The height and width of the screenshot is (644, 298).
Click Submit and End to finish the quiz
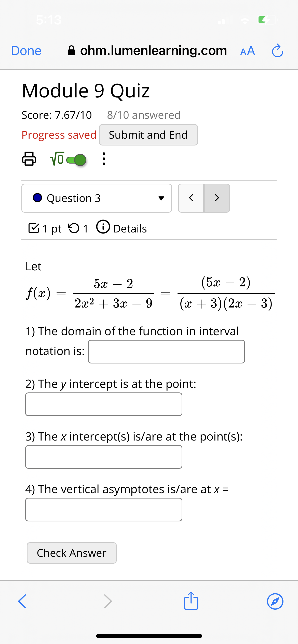[x=148, y=135]
